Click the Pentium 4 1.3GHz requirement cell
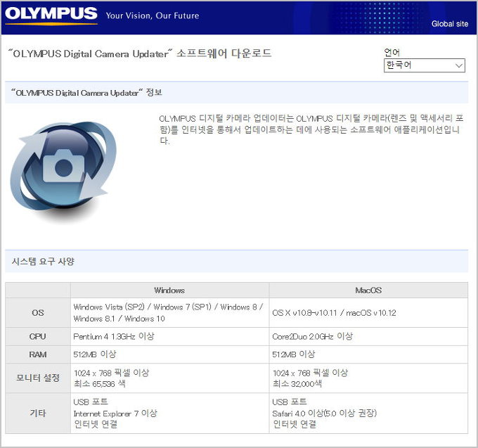Screen dimensions: 478x448 114,336
